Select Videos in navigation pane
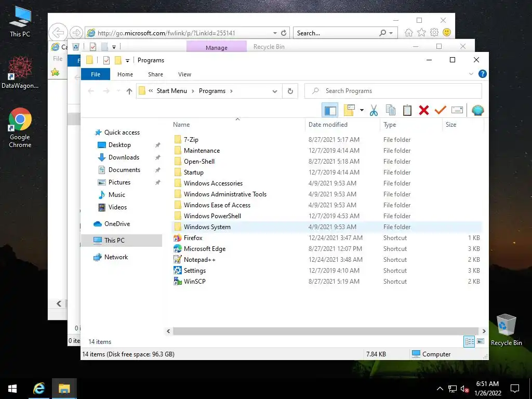532x399 pixels. [117, 207]
